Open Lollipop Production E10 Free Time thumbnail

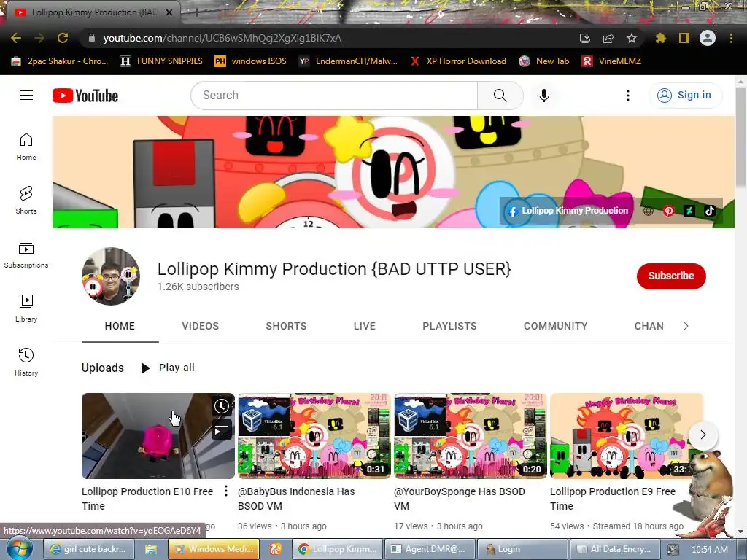click(x=158, y=436)
